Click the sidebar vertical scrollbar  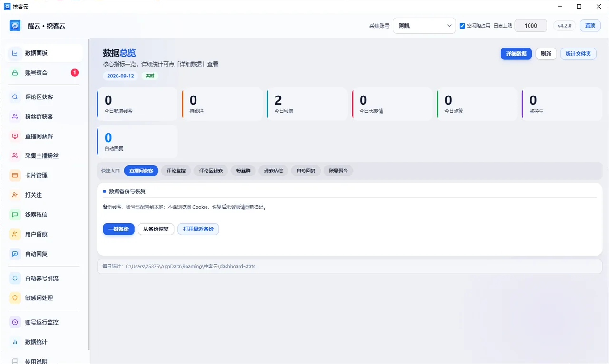[88, 195]
